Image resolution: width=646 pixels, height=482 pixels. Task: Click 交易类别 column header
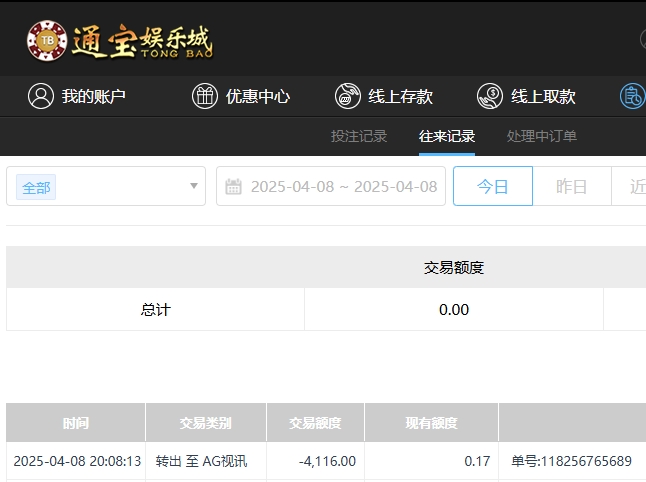[206, 423]
